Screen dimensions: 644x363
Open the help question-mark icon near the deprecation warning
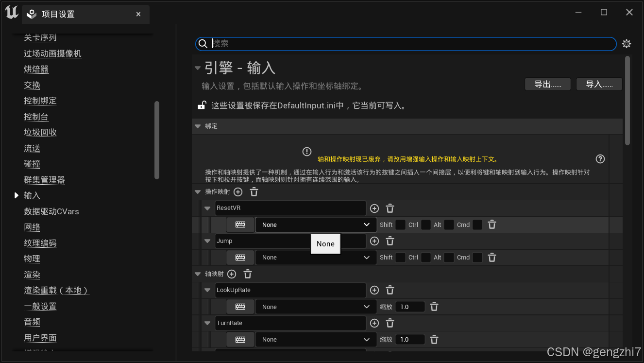point(600,158)
